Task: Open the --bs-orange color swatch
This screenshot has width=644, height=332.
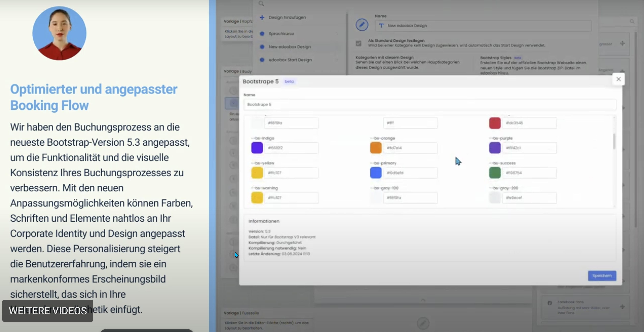Action: click(376, 148)
